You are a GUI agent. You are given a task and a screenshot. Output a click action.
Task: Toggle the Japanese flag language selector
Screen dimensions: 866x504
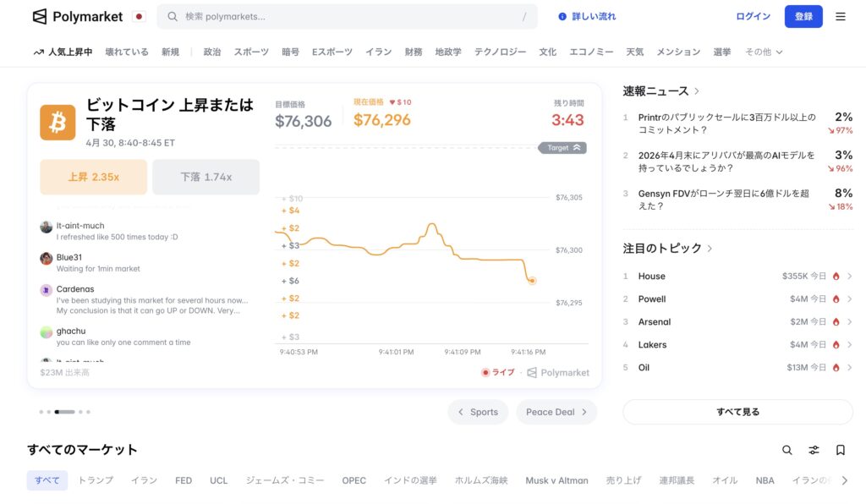pyautogui.click(x=140, y=16)
